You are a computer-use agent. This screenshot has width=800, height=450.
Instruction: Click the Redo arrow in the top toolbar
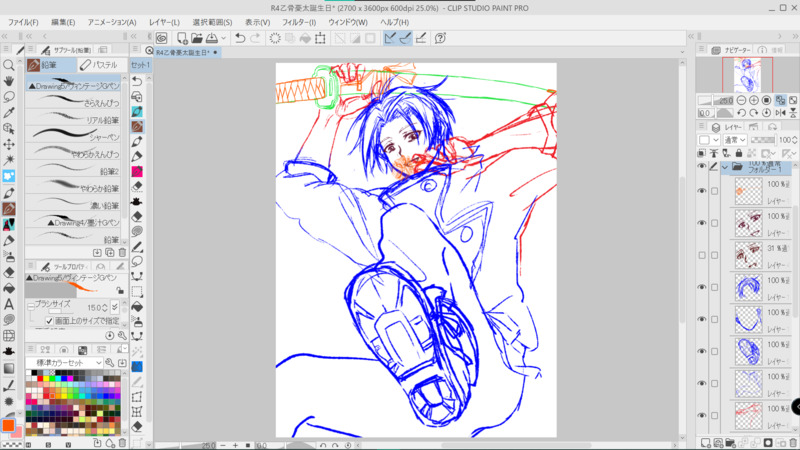(255, 38)
